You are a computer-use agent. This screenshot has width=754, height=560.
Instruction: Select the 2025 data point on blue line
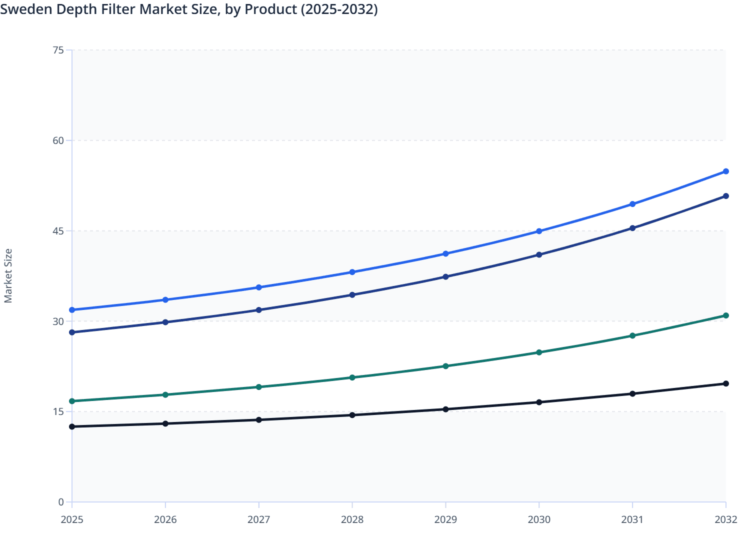tap(72, 331)
